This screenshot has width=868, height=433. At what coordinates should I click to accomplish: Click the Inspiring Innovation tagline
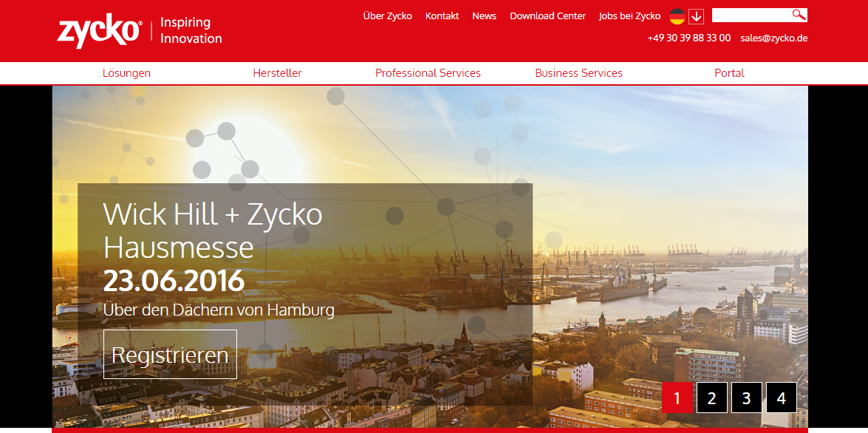(191, 30)
